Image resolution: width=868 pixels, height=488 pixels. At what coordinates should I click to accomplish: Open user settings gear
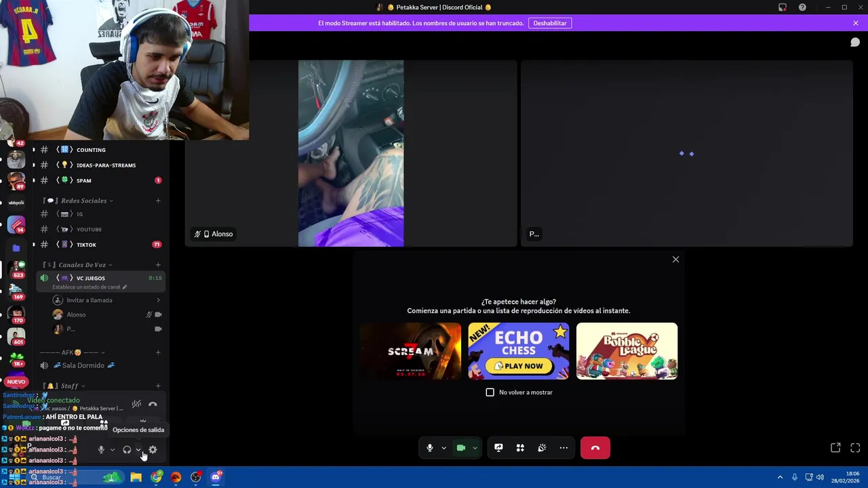point(153,450)
